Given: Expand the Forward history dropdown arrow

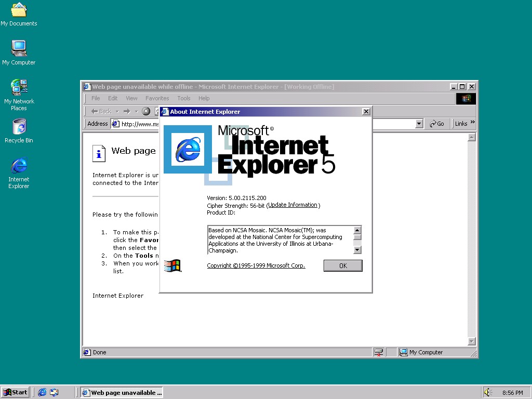Looking at the screenshot, I should pyautogui.click(x=137, y=111).
